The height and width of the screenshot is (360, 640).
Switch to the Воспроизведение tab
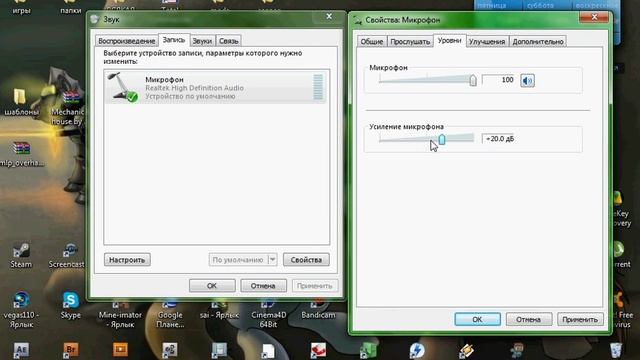pyautogui.click(x=127, y=41)
